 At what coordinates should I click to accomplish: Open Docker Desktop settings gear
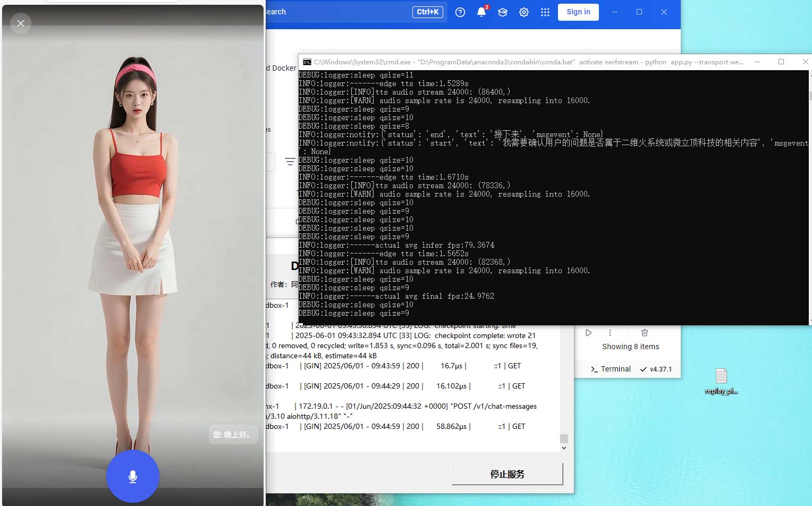pos(524,12)
